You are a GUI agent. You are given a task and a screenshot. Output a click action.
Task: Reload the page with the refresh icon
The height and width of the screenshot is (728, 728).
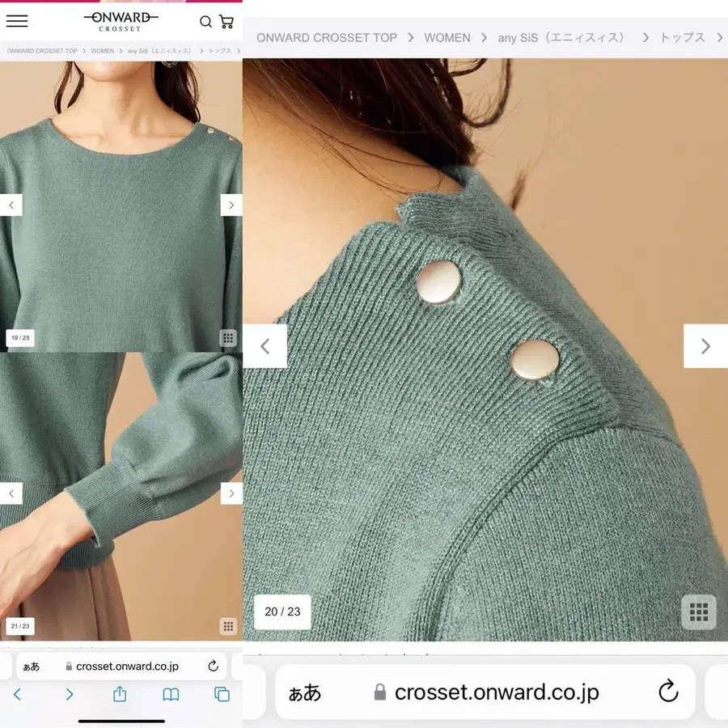667,692
